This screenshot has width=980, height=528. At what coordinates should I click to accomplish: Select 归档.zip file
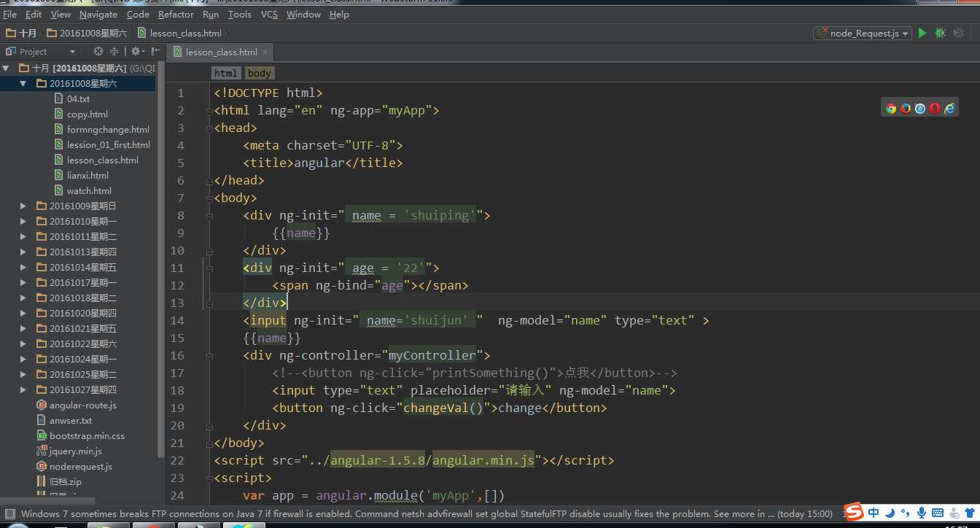(x=65, y=481)
